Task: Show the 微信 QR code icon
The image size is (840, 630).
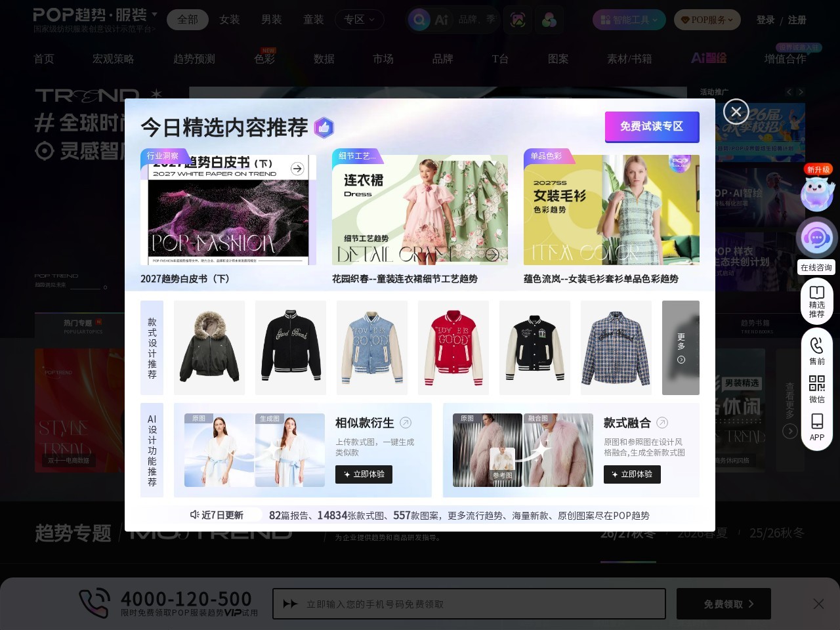Action: [816, 383]
